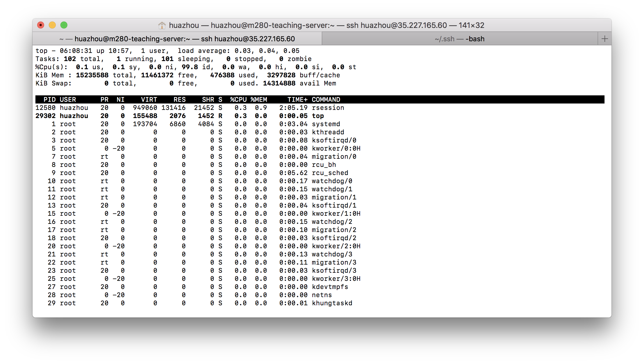
Task: Click the green fullscreen window button
Action: click(x=64, y=25)
